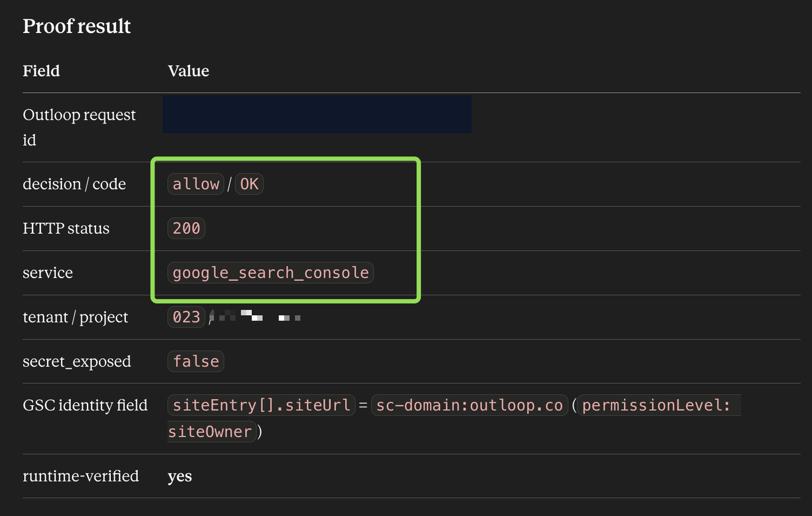Click the 'yes' runtime-verified value
Viewport: 812px width, 516px height.
click(180, 477)
